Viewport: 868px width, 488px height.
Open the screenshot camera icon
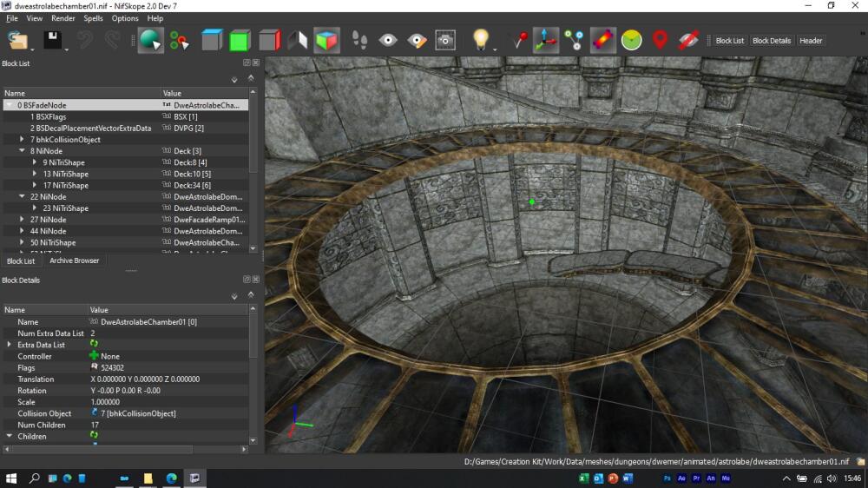(445, 41)
